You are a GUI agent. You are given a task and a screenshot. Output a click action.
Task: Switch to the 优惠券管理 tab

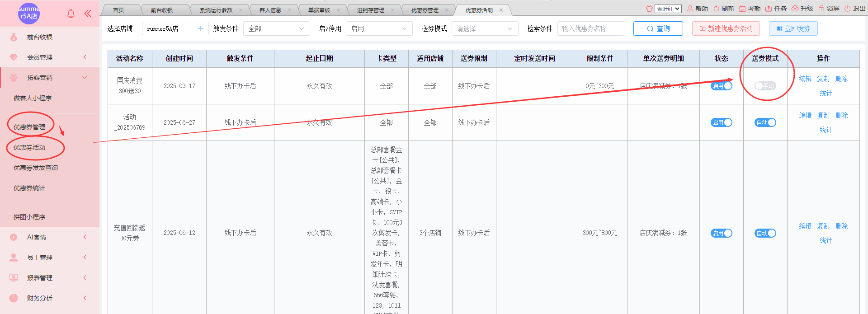coord(425,10)
